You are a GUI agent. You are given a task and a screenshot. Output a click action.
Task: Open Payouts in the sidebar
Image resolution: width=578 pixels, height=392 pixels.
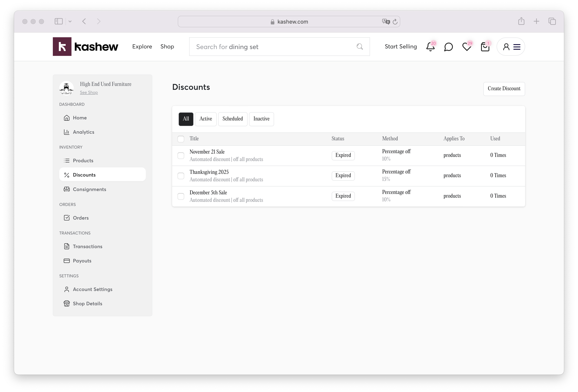(x=82, y=261)
